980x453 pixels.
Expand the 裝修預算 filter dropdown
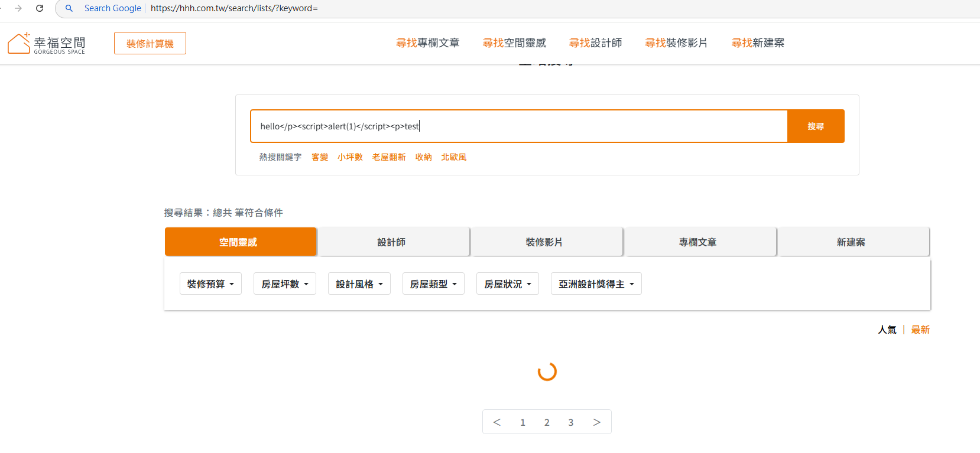[x=210, y=283]
